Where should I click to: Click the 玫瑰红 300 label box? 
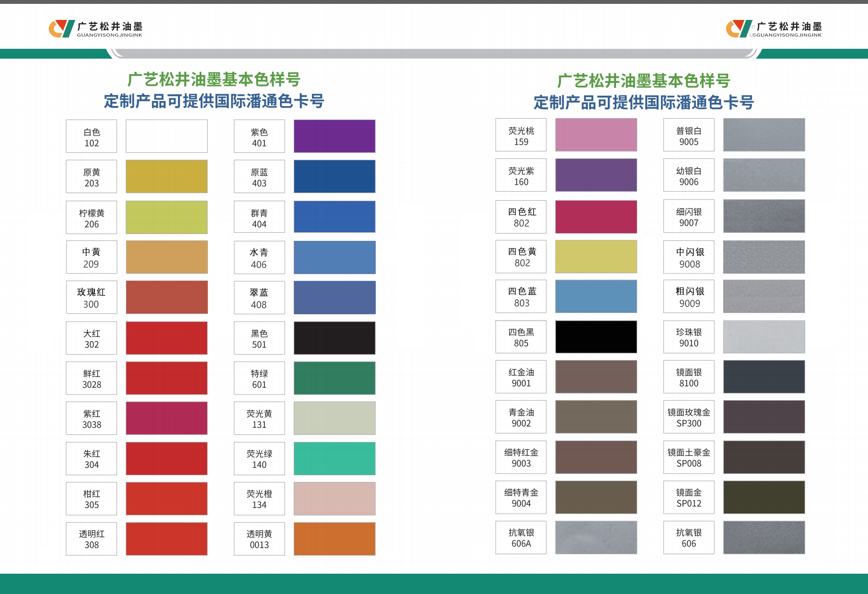[91, 297]
